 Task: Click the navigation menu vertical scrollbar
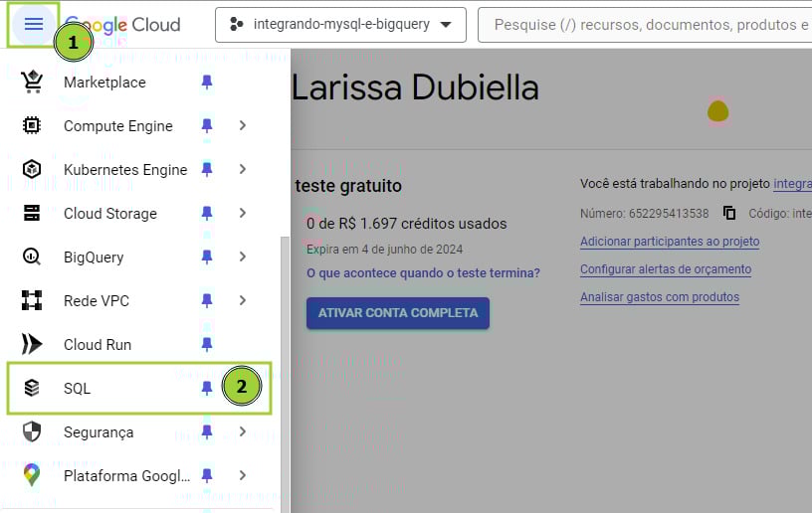pos(285,375)
